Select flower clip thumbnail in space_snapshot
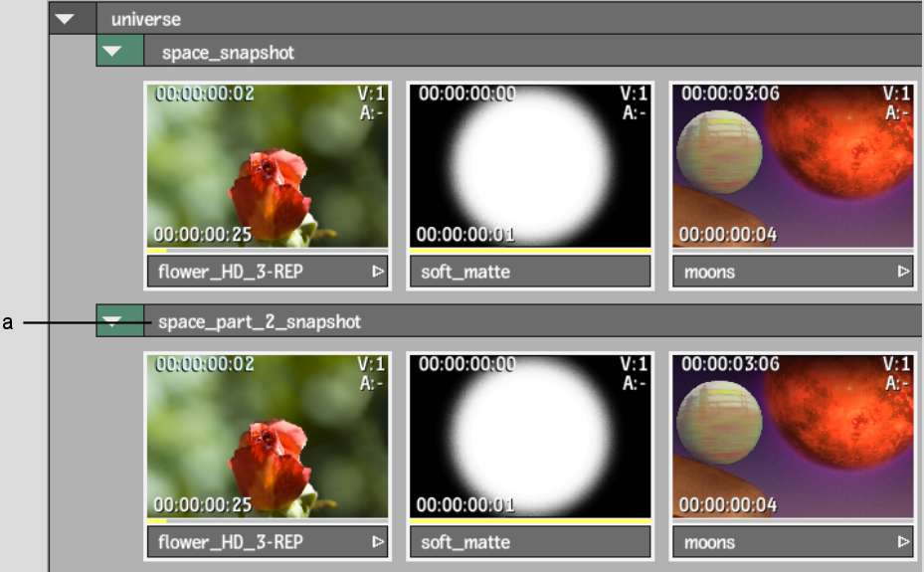Viewport: 924px width, 572px height. pyautogui.click(x=267, y=165)
